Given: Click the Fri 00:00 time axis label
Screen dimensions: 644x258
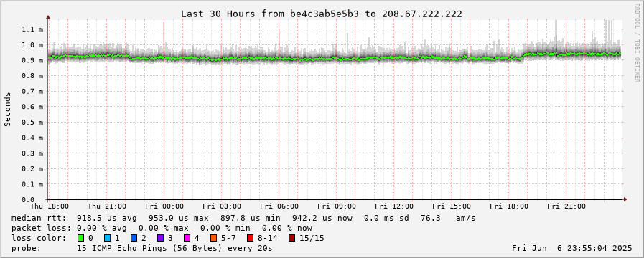Looking at the screenshot, I should [164, 206].
